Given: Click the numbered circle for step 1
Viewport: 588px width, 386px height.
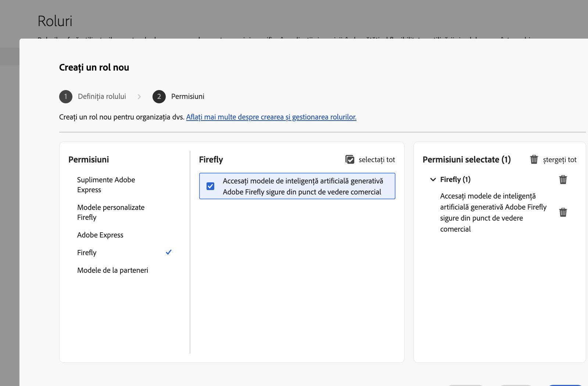Looking at the screenshot, I should click(x=66, y=97).
